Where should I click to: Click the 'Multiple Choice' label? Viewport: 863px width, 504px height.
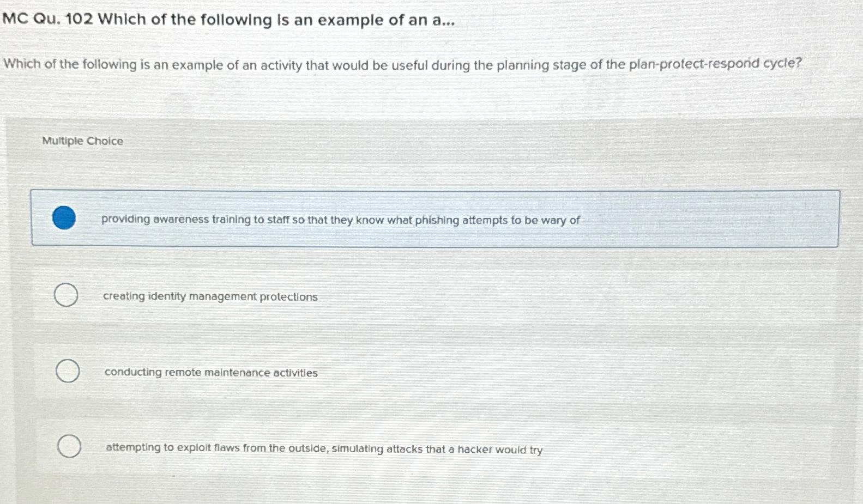pos(82,141)
